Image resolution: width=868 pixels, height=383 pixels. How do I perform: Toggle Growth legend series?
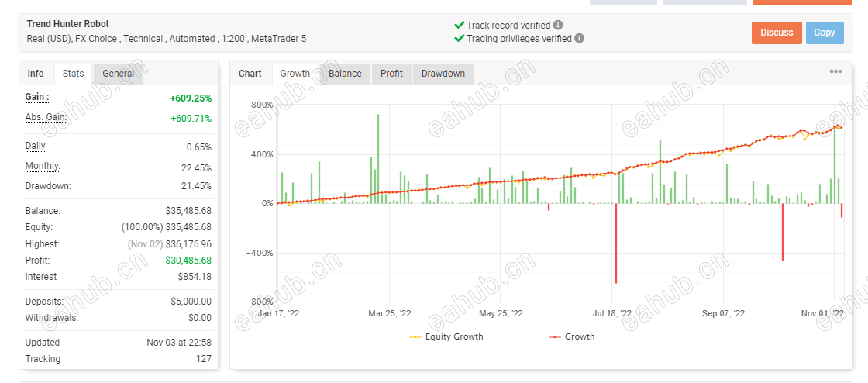click(572, 336)
